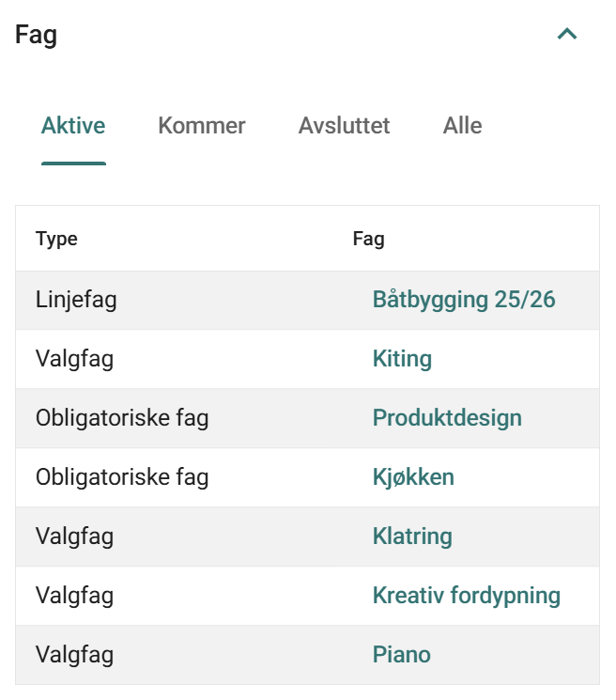Viewport: 616px width, 700px height.
Task: Open Kreativ fordypning link
Action: (x=466, y=596)
